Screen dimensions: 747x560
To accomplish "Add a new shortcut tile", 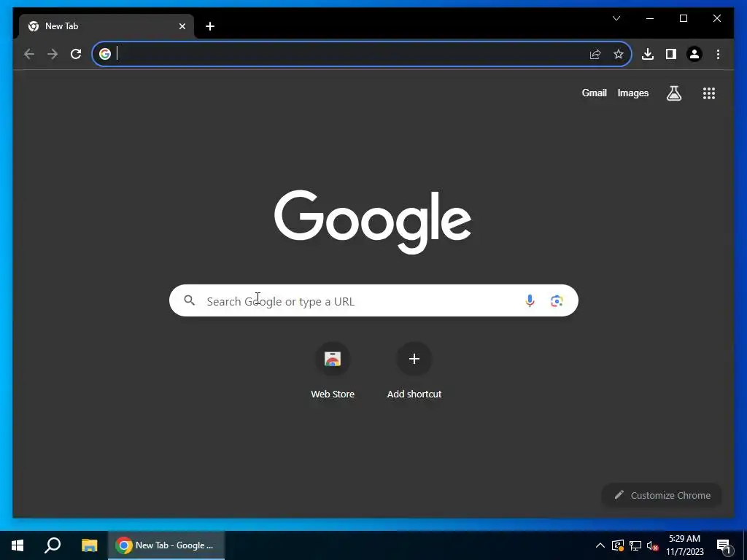I will (x=414, y=359).
